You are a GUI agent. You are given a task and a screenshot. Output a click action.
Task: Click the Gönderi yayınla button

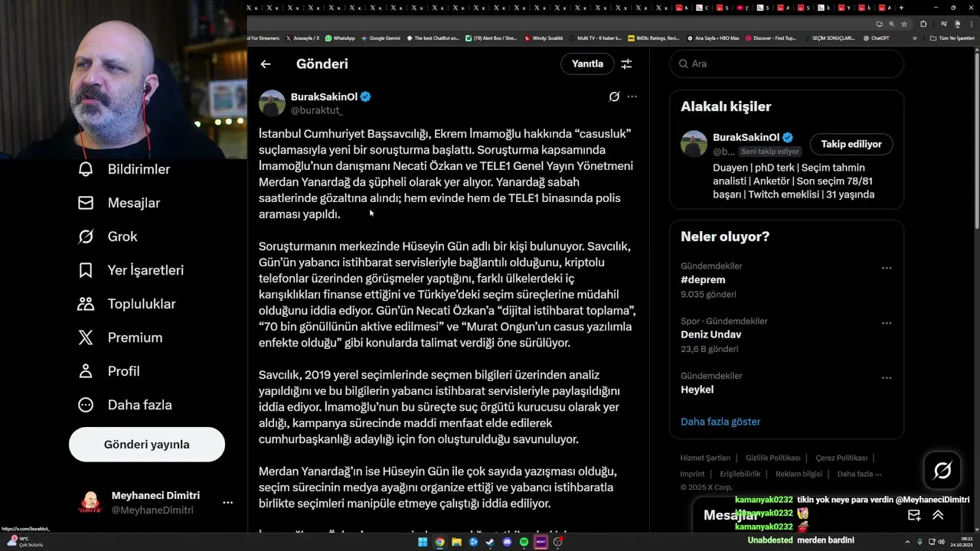point(147,445)
